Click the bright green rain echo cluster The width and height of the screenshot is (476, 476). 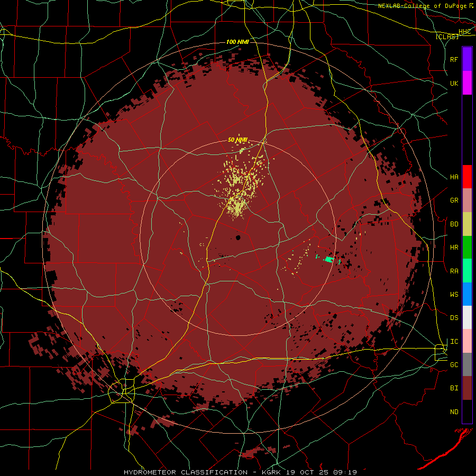pyautogui.click(x=329, y=259)
